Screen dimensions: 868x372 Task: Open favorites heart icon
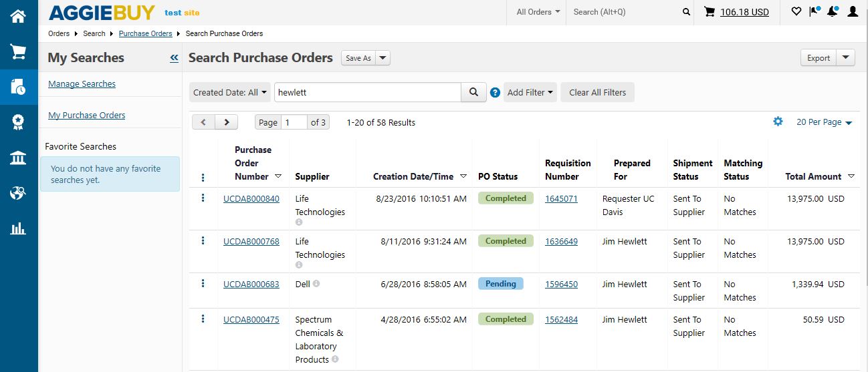point(796,11)
